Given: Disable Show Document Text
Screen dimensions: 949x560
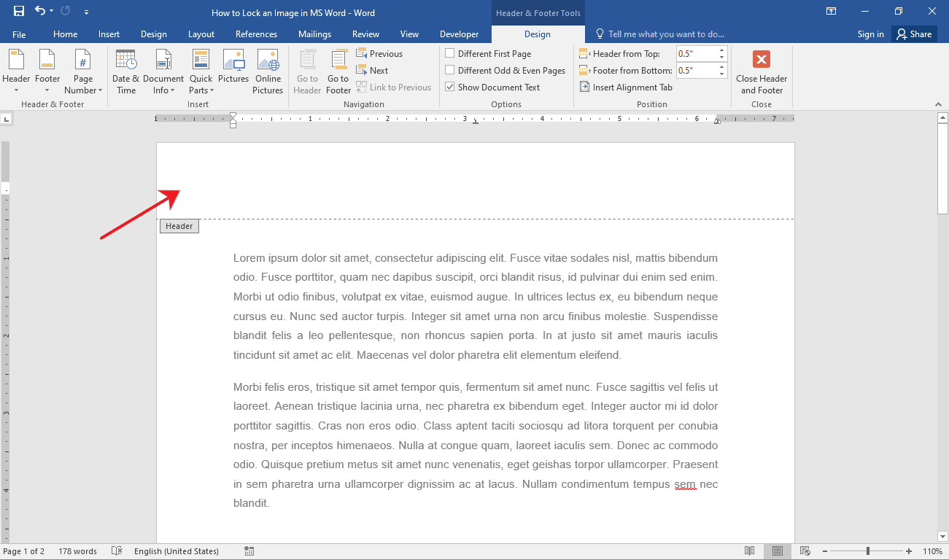Looking at the screenshot, I should pyautogui.click(x=450, y=87).
